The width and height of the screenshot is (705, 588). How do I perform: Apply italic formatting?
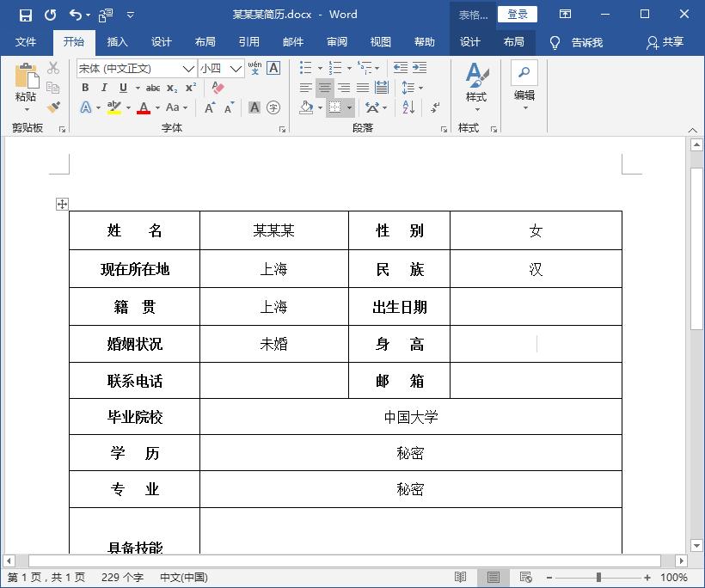105,88
